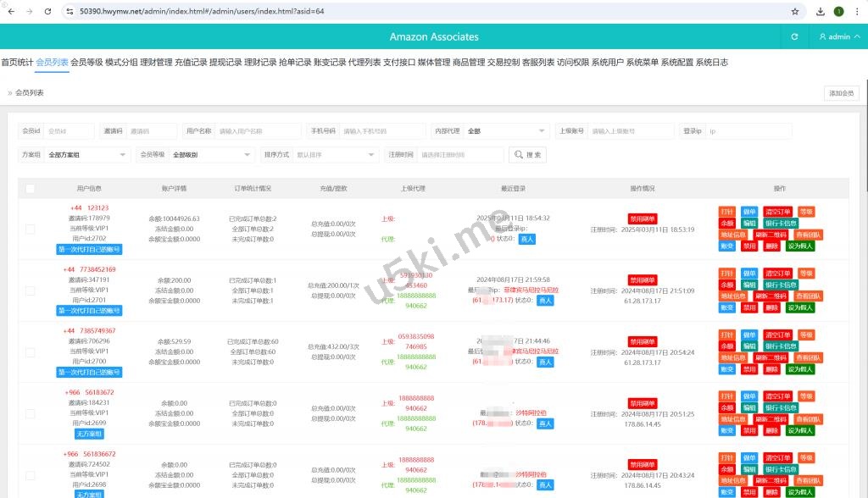The image size is (868, 498).
Task: Open the browser downloads icon
Action: coord(821,12)
